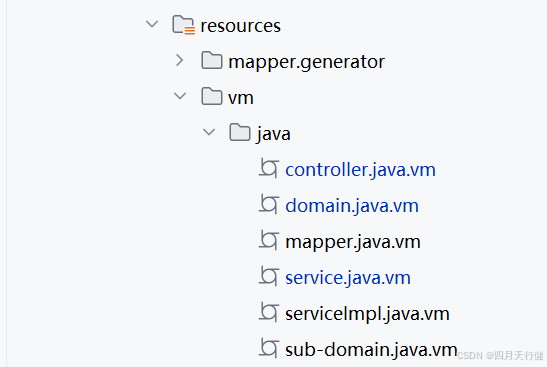
Task: Click the java folder icon
Action: [x=240, y=133]
